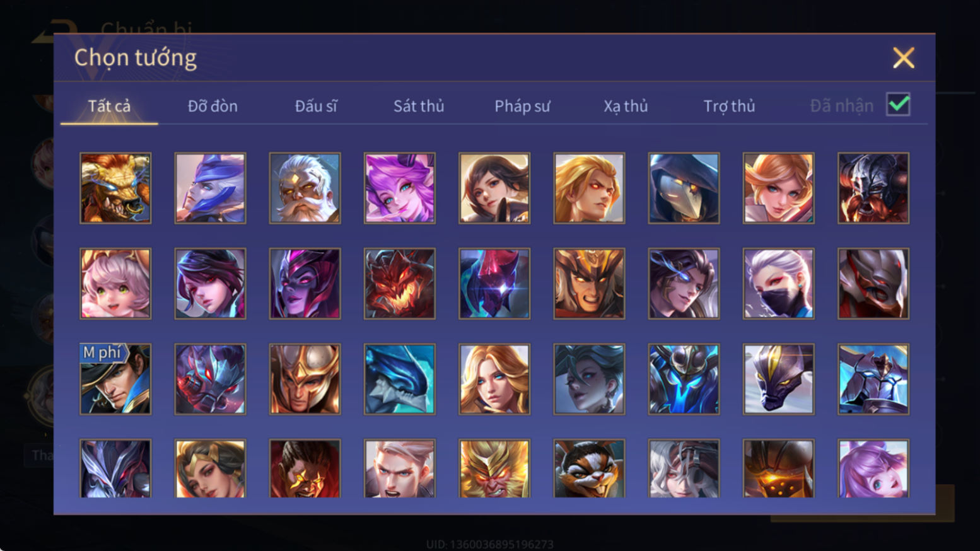Open the 'Trợ thủ' tab
Viewport: 980px width, 551px height.
tap(729, 106)
